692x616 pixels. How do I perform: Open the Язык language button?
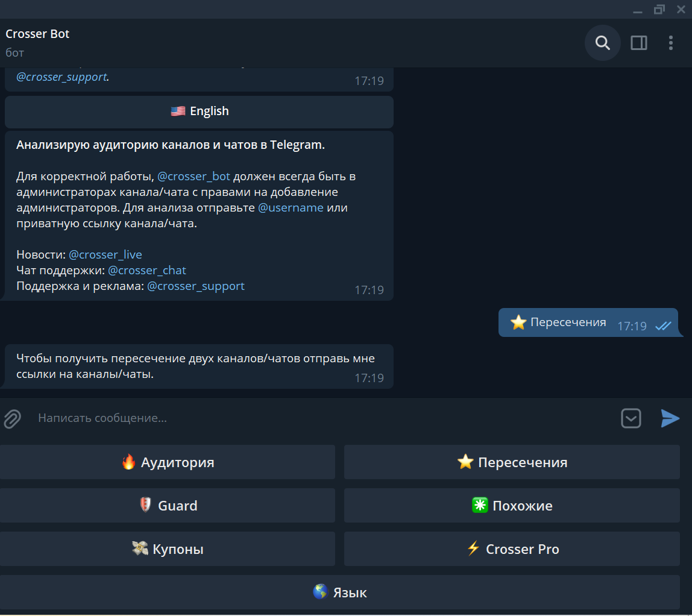[340, 592]
